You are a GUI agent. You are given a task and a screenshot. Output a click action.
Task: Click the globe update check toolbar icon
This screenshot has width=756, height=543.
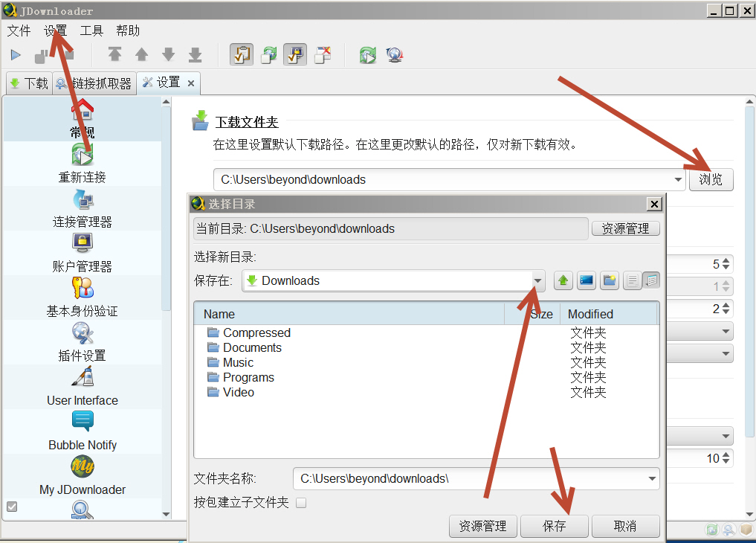(x=395, y=55)
